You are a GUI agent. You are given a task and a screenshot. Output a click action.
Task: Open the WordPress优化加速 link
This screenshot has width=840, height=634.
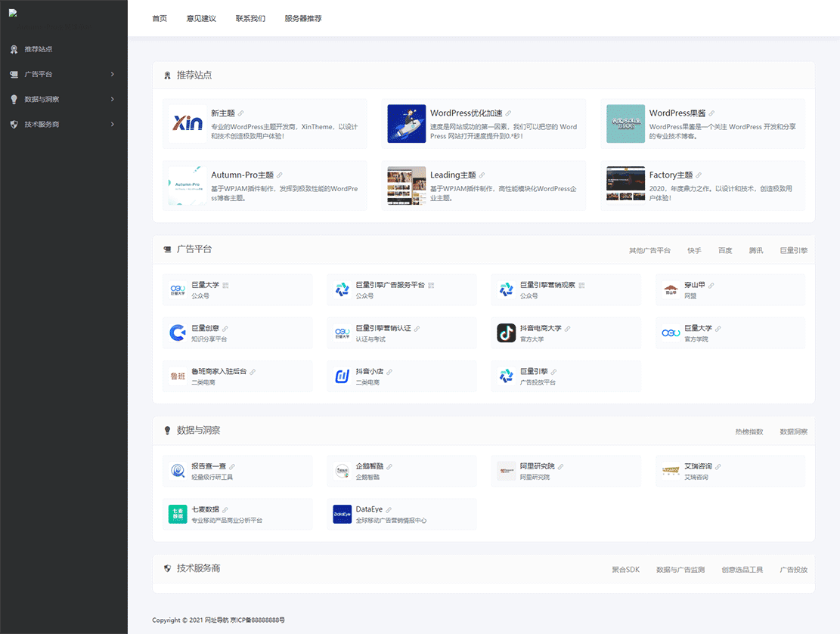[465, 113]
